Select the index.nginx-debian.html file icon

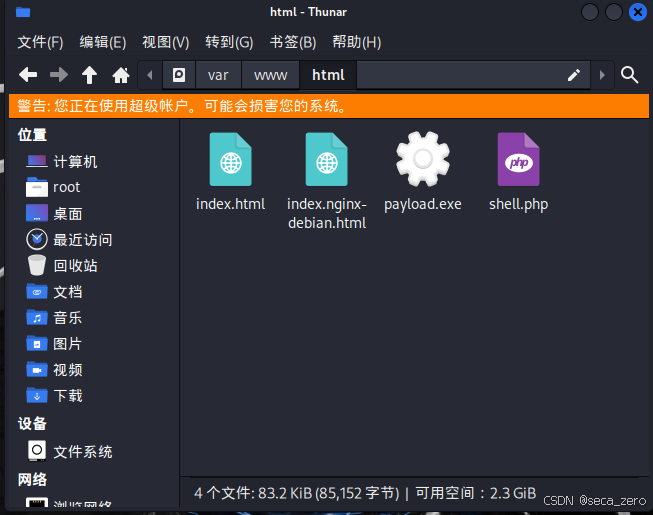click(326, 159)
